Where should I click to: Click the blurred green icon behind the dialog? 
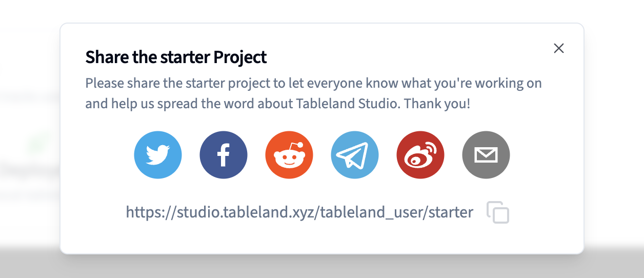[37, 144]
